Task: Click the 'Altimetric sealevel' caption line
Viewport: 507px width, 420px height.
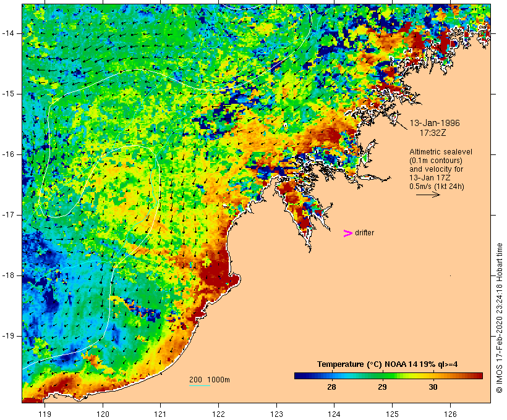Action: point(441,152)
